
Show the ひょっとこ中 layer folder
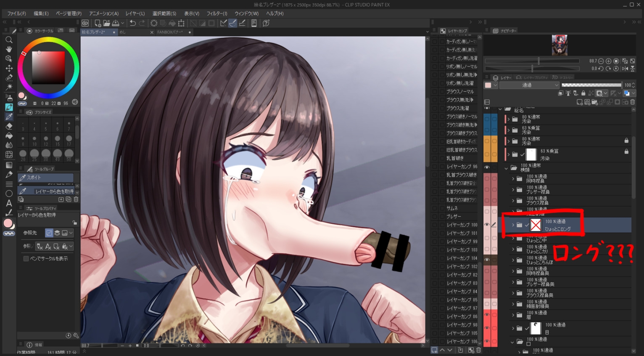[x=487, y=238]
